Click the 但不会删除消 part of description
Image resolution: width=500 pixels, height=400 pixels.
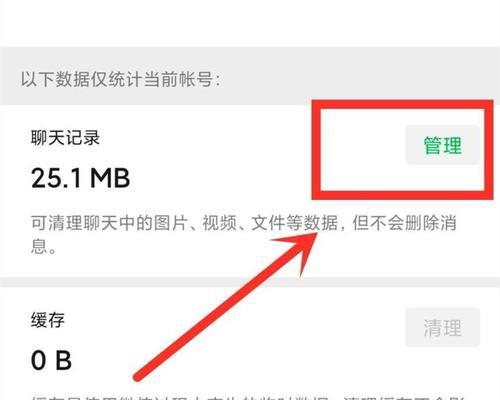(404, 223)
